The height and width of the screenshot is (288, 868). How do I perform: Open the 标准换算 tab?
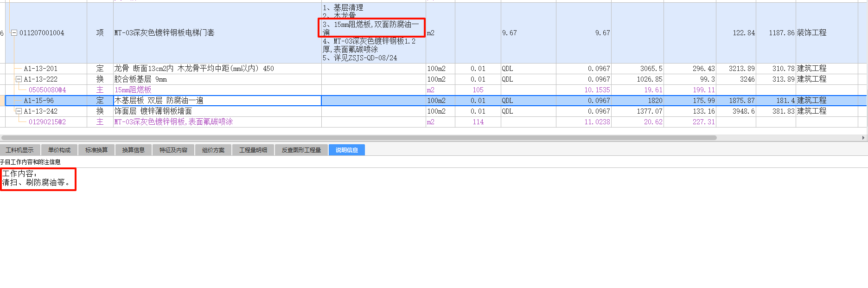pos(96,150)
